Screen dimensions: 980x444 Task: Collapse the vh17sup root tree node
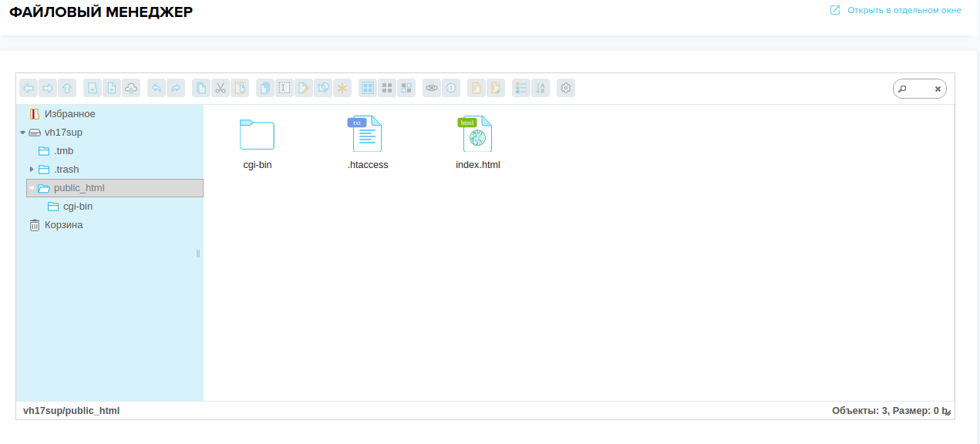click(22, 133)
